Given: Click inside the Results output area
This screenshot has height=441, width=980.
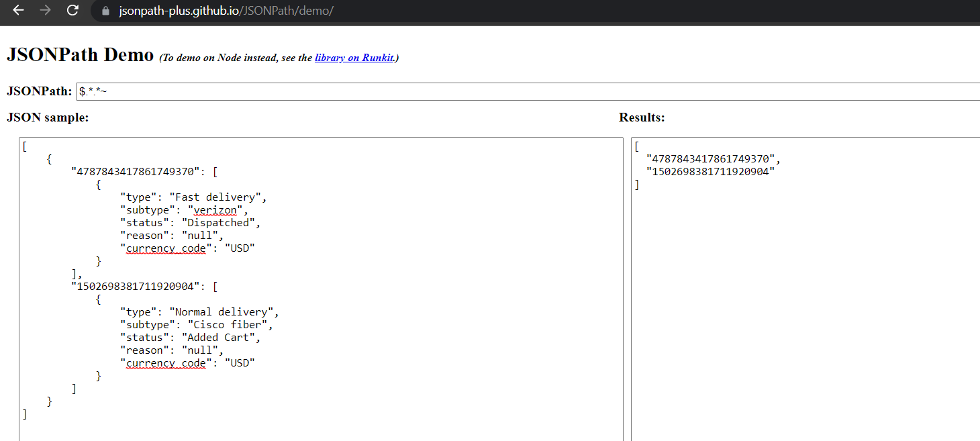Looking at the screenshot, I should coord(805,289).
